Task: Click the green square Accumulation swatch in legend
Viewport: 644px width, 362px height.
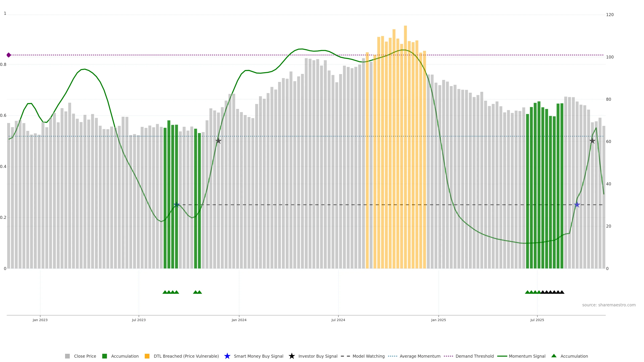Action: point(104,356)
